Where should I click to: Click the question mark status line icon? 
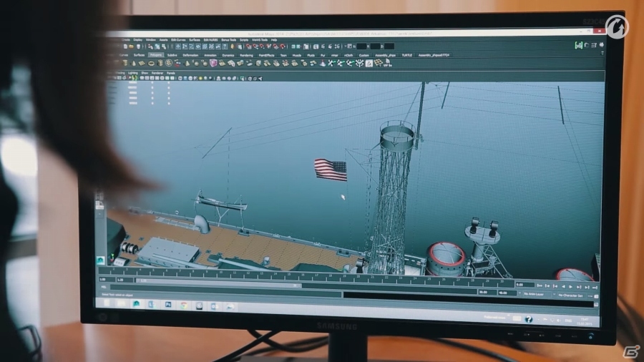click(x=225, y=46)
